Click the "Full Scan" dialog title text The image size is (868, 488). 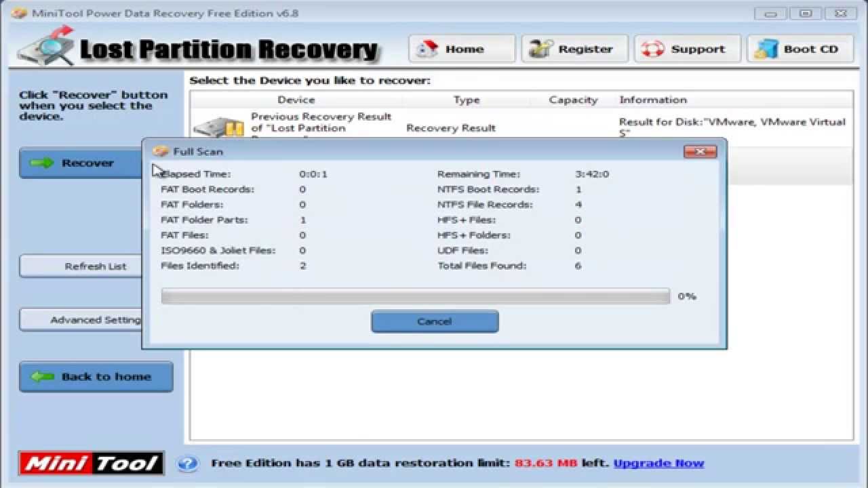198,151
